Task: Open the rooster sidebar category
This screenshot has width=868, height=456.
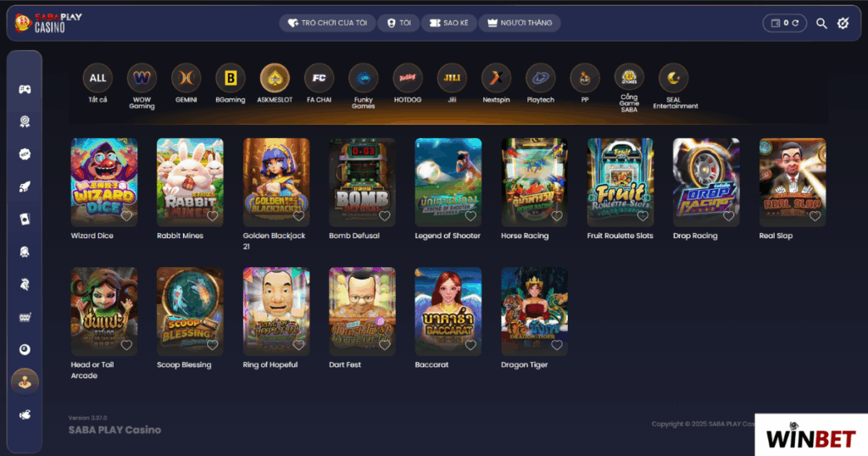Action: coord(25,285)
